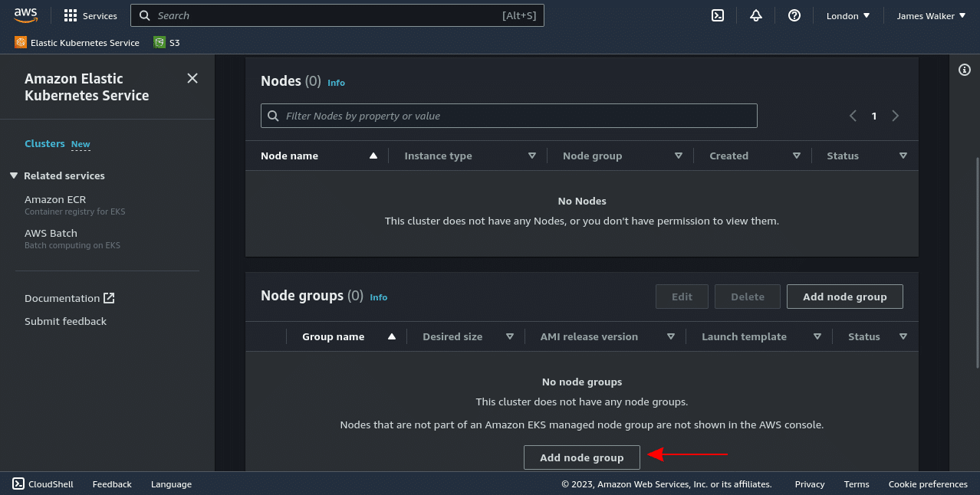Sort by Launch template column arrow
Screen dimensions: 980x495
817,336
